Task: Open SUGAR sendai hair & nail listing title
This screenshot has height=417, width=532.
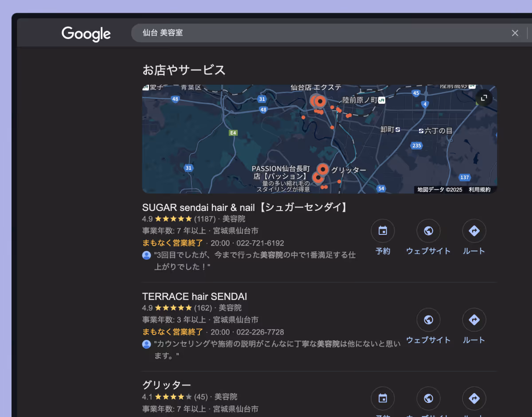Action: tap(245, 207)
